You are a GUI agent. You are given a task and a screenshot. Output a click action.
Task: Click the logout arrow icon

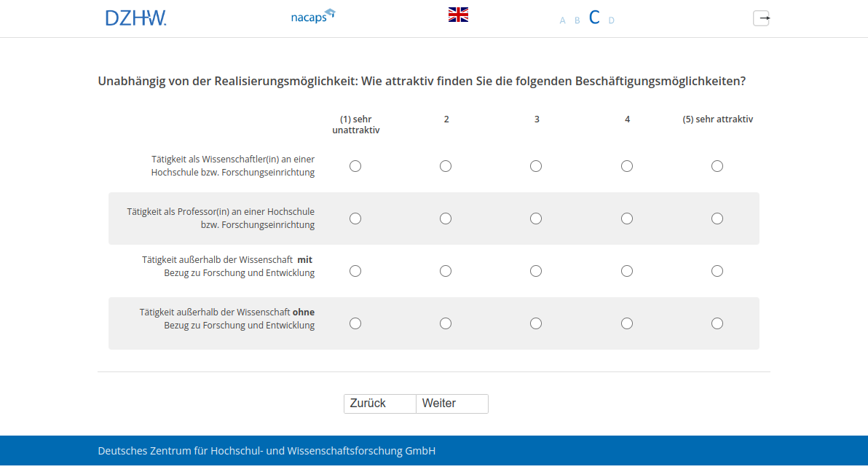point(761,18)
